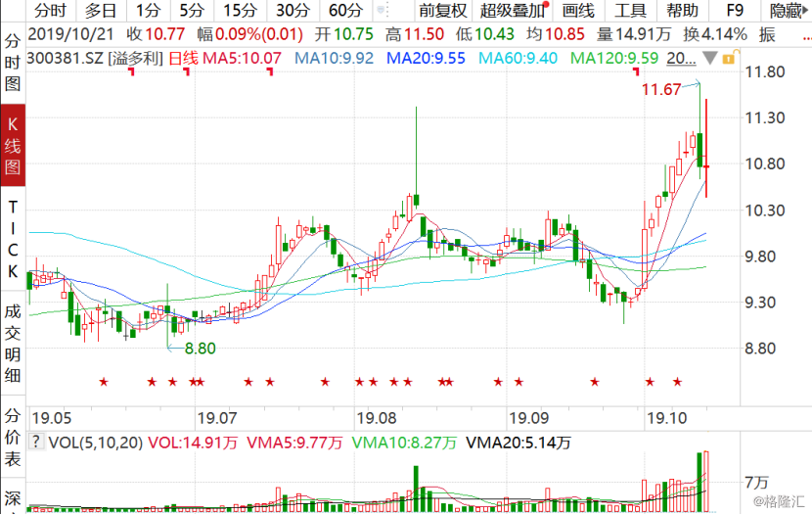The width and height of the screenshot is (812, 515).
Task: Expand the dropdown arrow after 60分
Action: [x=383, y=11]
